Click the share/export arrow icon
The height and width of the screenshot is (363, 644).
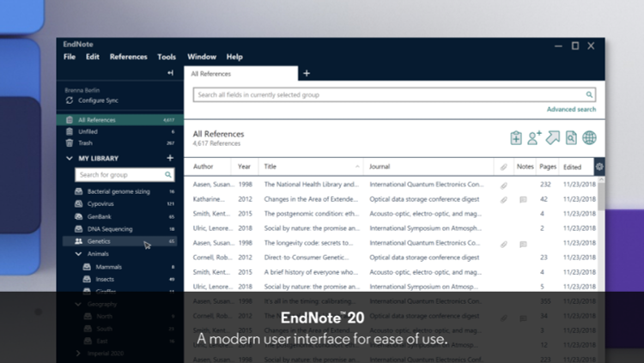(553, 137)
